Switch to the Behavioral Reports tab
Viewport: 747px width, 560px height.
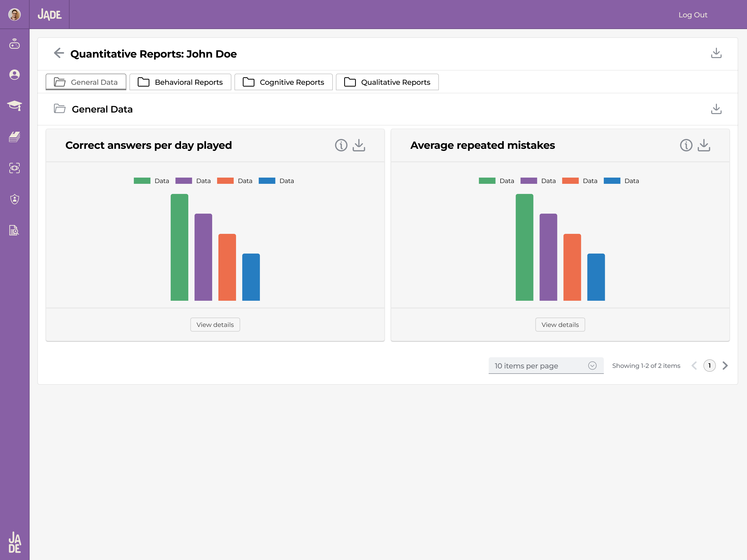point(180,82)
